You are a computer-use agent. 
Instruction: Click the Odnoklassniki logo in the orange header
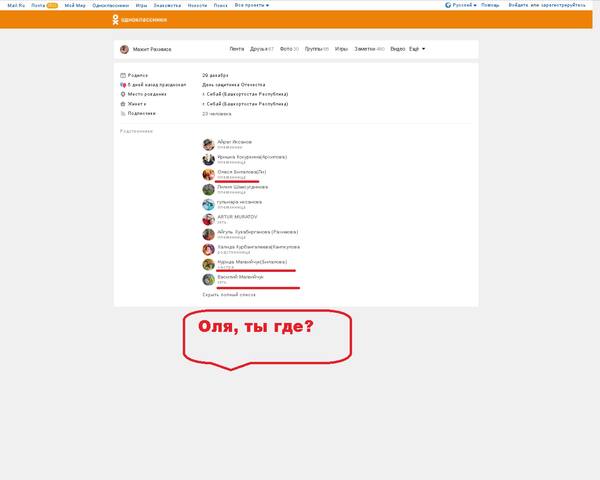[140, 20]
